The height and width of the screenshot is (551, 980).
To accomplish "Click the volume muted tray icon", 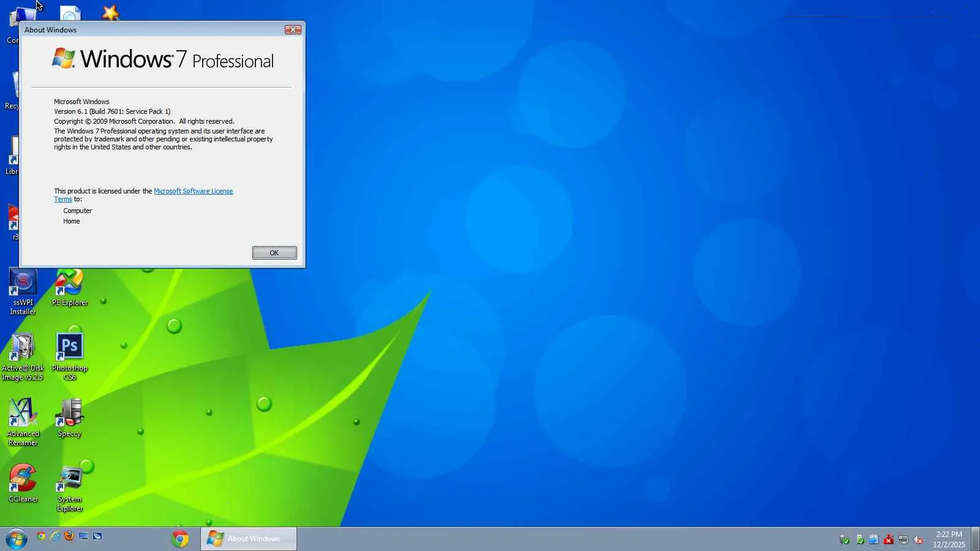I will click(x=918, y=539).
